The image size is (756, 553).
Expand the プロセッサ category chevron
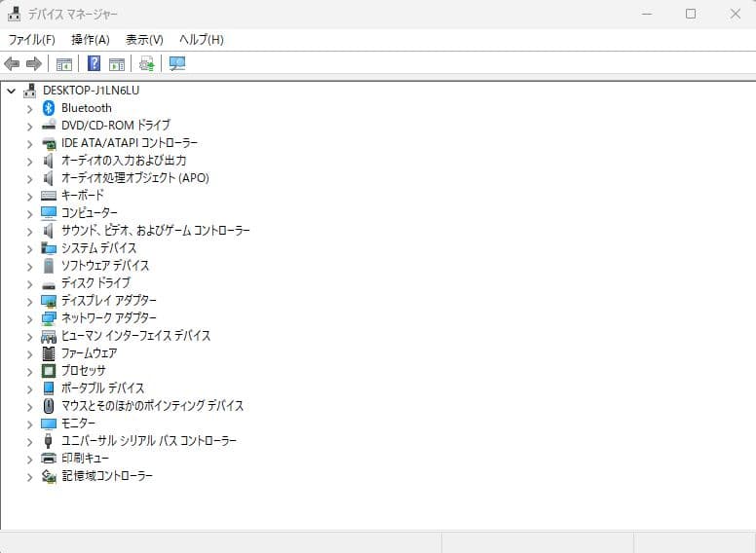(x=30, y=371)
